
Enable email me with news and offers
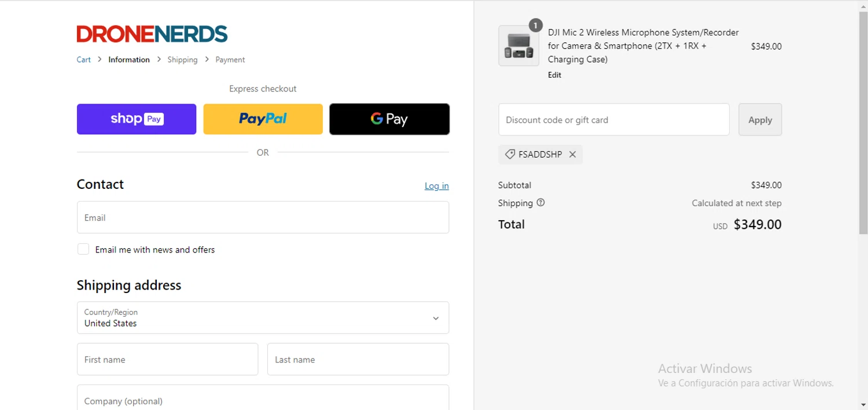pos(83,250)
